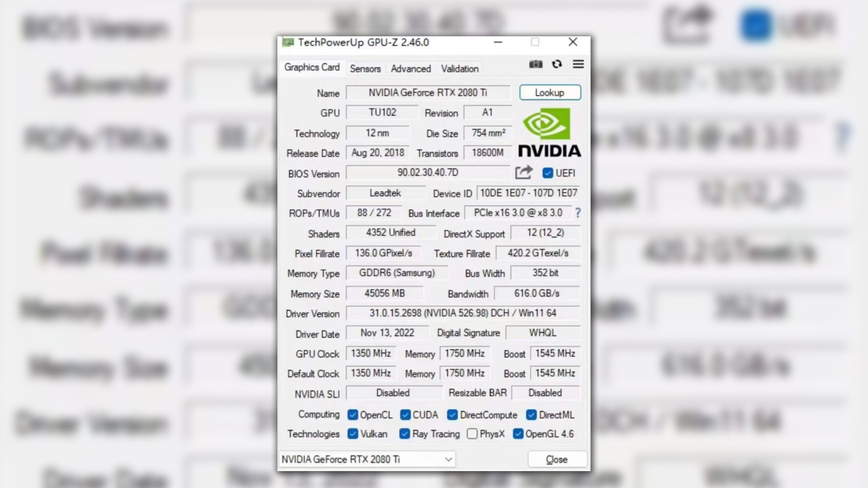Toggle the OpenGL 4.6 checkbox
The width and height of the screenshot is (868, 488).
click(518, 434)
